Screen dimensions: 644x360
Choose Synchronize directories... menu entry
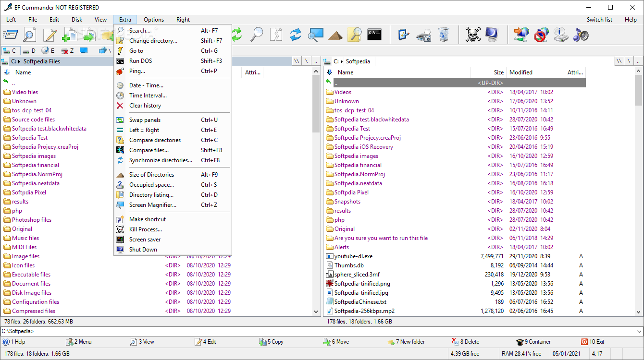[x=173, y=160]
